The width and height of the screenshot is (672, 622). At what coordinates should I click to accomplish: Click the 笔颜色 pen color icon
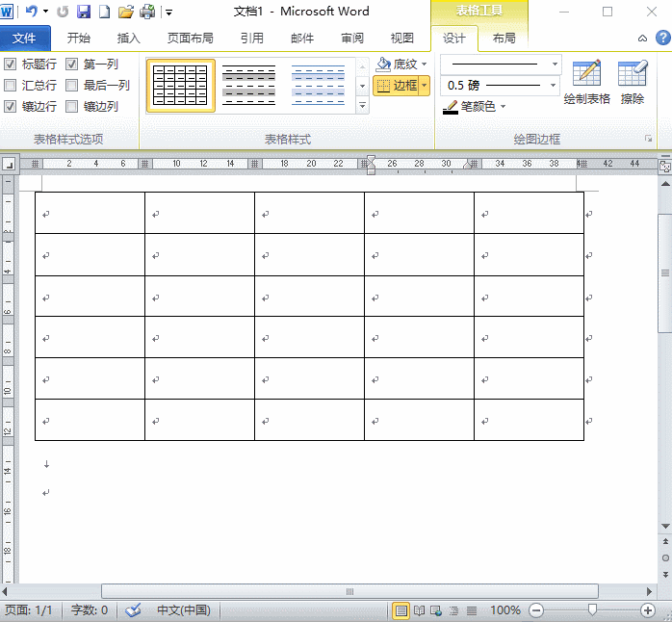coord(450,106)
